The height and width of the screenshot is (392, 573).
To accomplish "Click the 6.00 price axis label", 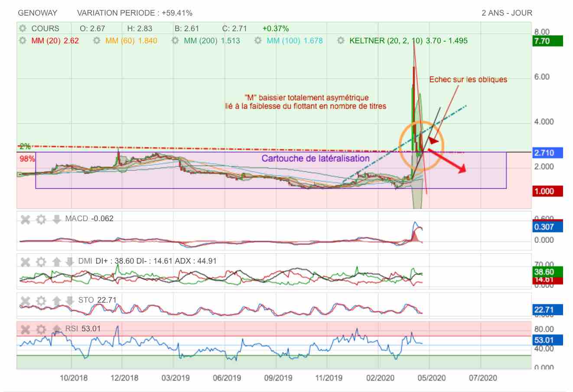I will pos(542,77).
